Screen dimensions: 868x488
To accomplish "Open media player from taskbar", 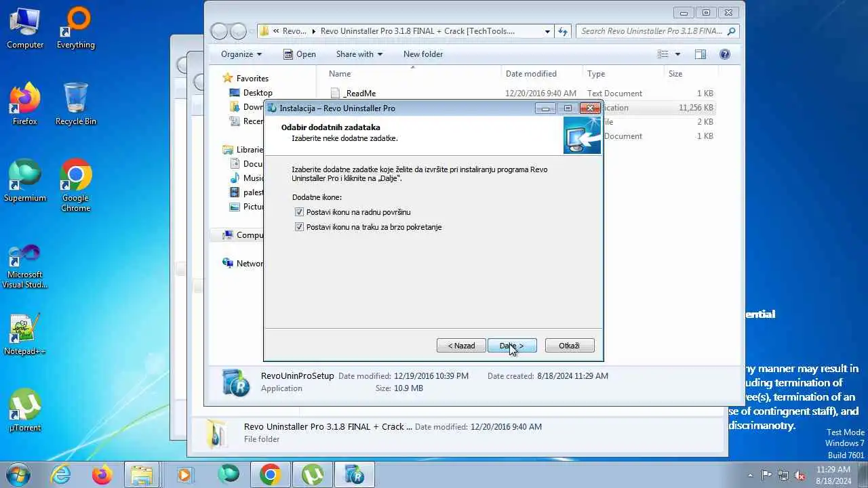I will pyautogui.click(x=184, y=474).
